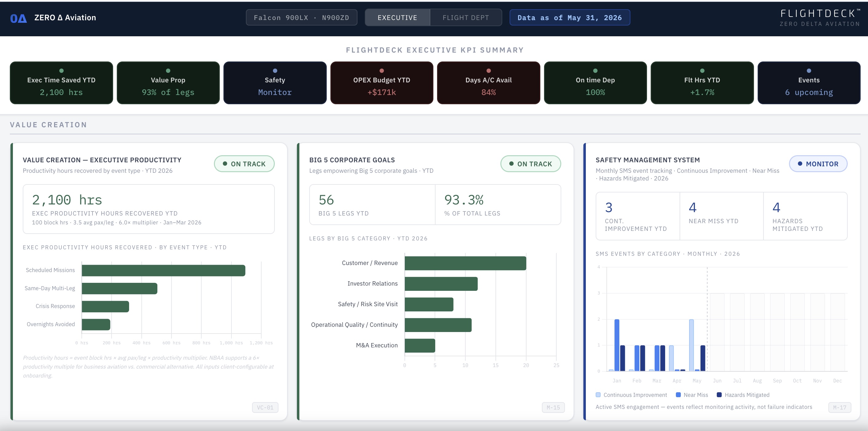
Task: Click the '4' Near Miss YTD value
Action: (692, 208)
